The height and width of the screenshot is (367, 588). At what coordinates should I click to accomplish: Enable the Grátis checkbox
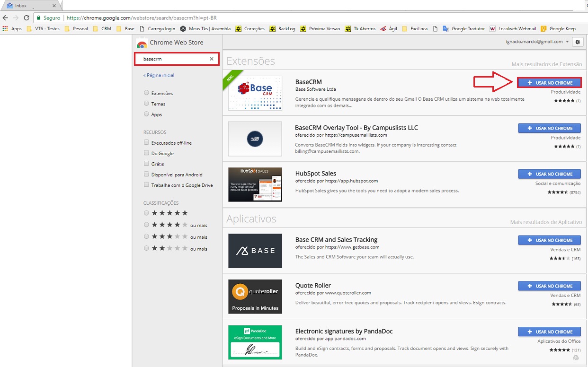point(146,164)
